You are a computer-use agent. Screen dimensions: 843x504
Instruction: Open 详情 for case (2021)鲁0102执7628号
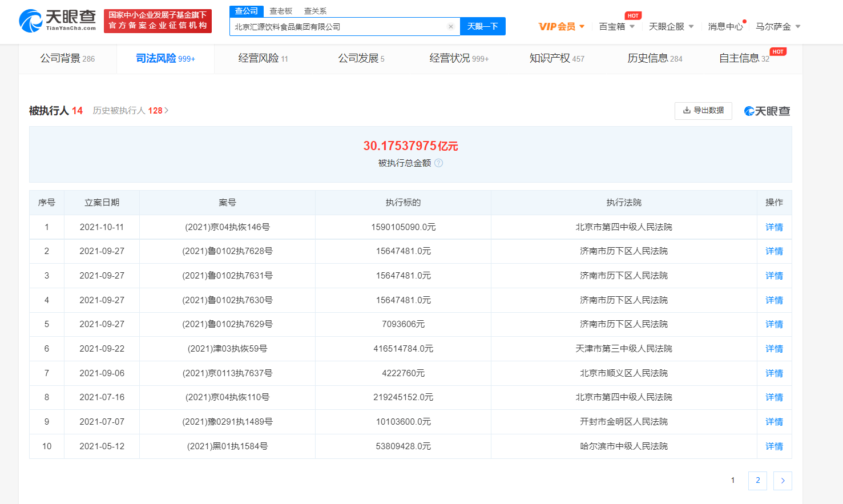[x=774, y=251]
